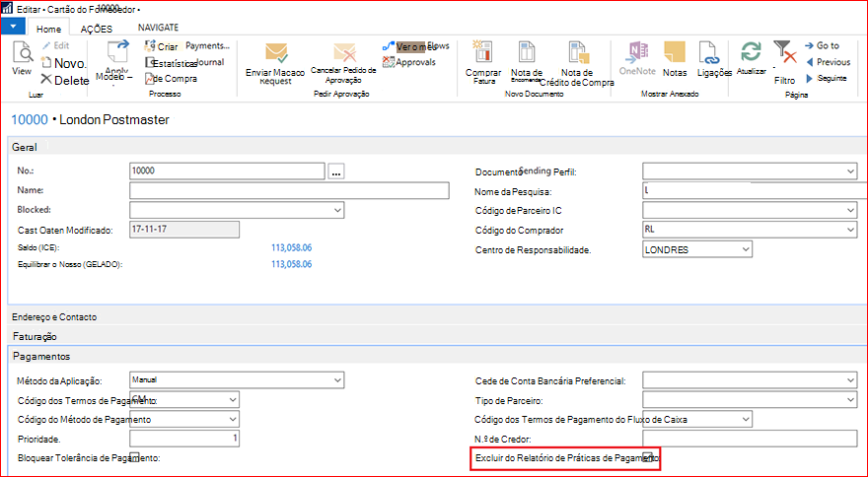
Task: Toggle Bloquear Tolerância de Pagamento checkbox
Action: click(134, 457)
